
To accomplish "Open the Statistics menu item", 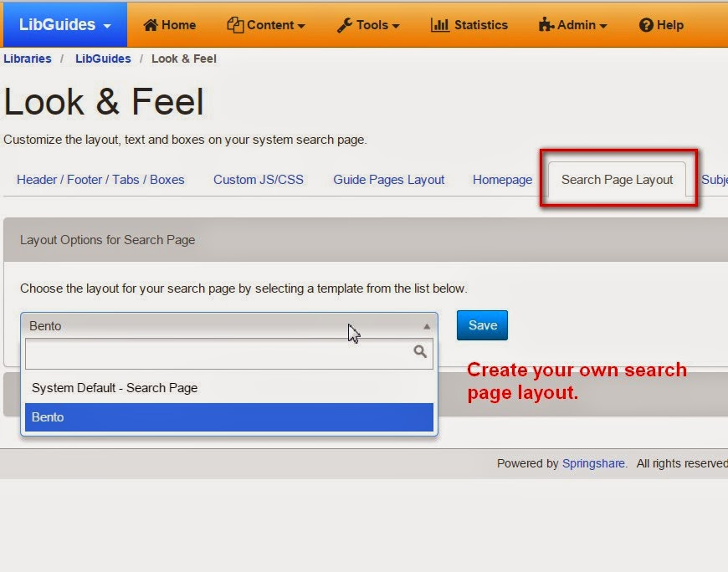I will (469, 25).
